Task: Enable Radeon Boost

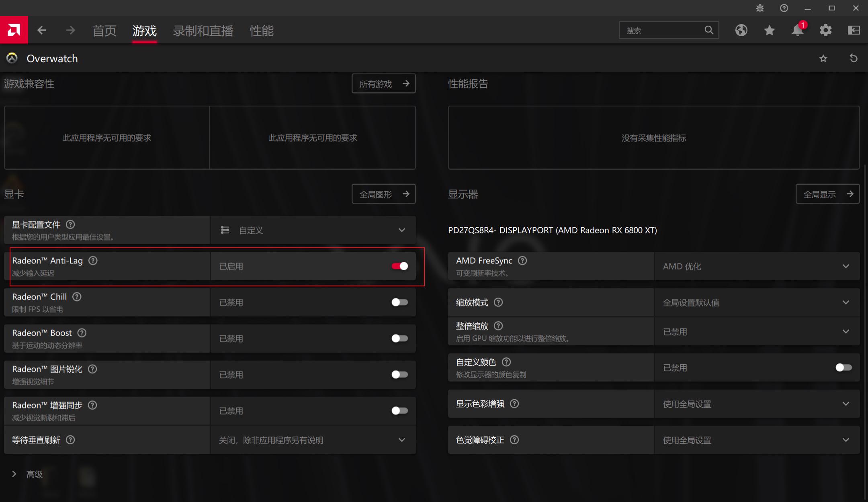Action: point(399,338)
